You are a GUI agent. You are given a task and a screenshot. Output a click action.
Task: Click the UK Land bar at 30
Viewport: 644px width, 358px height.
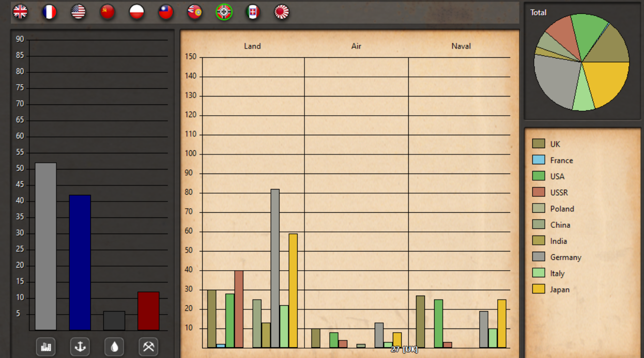point(212,319)
